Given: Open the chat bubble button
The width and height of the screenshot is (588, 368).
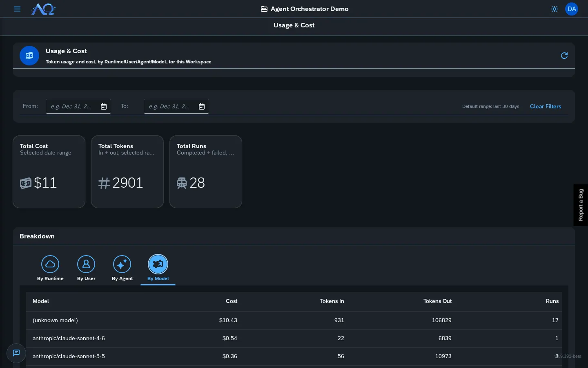Looking at the screenshot, I should 16,353.
